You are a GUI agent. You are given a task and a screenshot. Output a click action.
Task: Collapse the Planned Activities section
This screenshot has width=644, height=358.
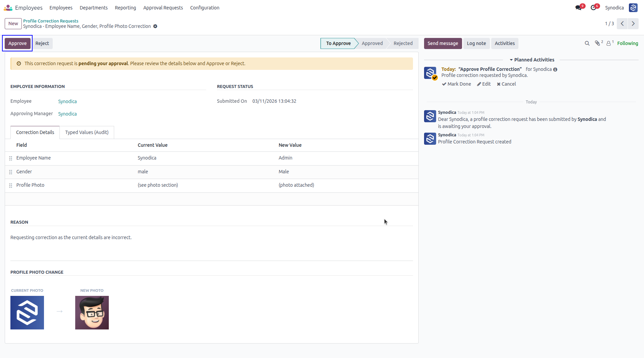(532, 60)
